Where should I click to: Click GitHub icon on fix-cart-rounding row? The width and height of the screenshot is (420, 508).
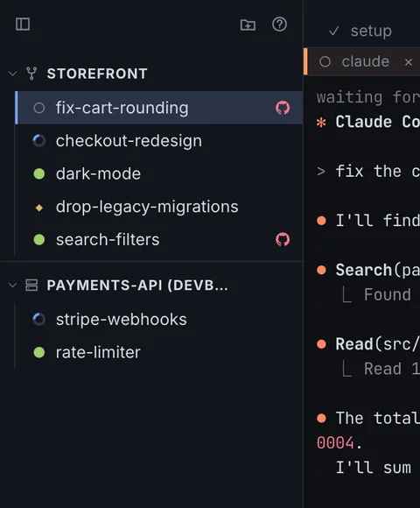(x=283, y=108)
